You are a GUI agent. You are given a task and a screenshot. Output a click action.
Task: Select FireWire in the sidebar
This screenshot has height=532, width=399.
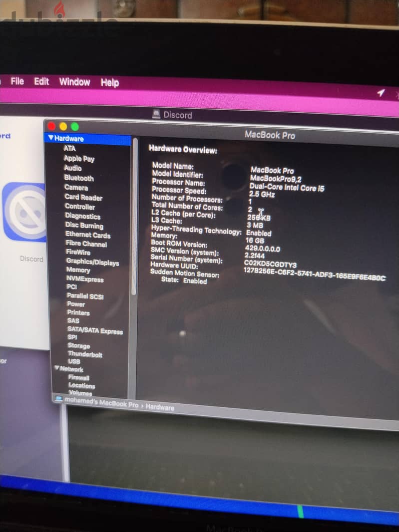pyautogui.click(x=78, y=252)
